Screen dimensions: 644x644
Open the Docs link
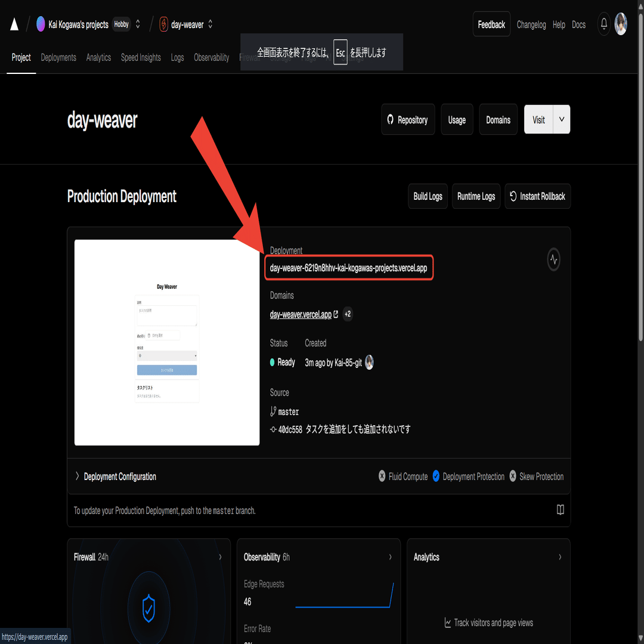(x=578, y=24)
